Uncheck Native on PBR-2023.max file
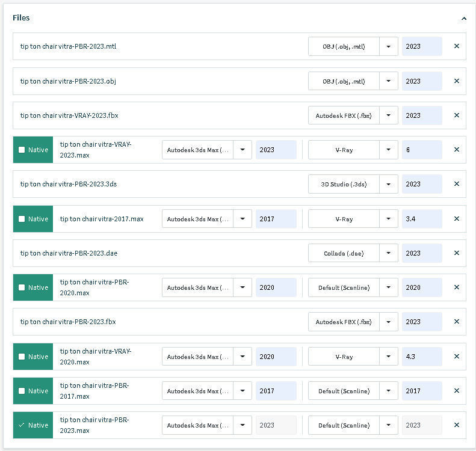476x451 pixels. click(x=22, y=425)
